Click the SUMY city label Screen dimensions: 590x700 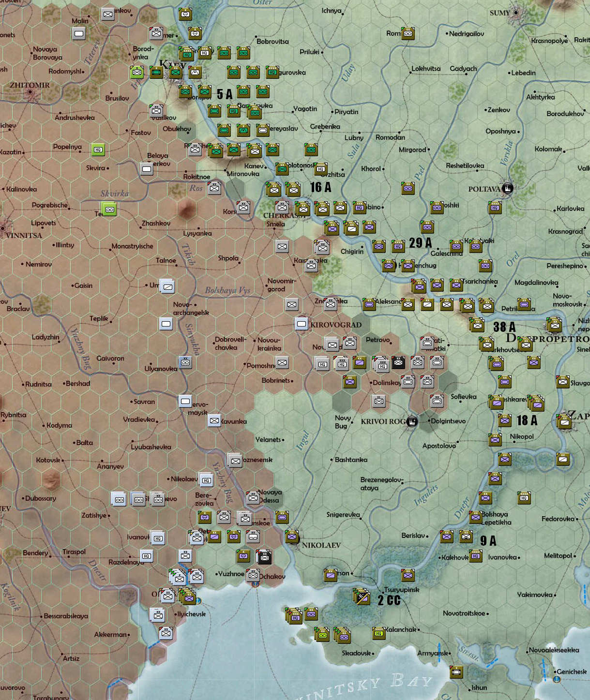pos(499,13)
